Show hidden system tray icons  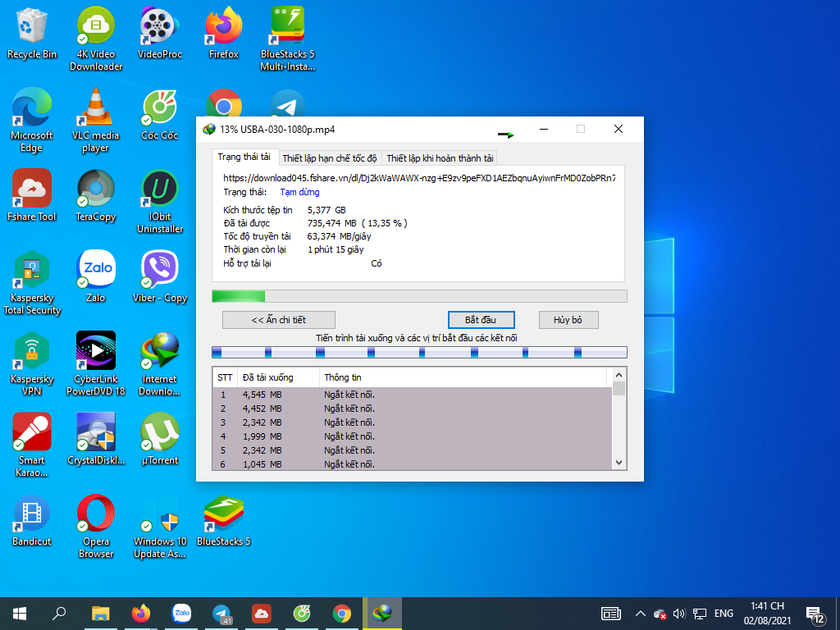coord(640,614)
